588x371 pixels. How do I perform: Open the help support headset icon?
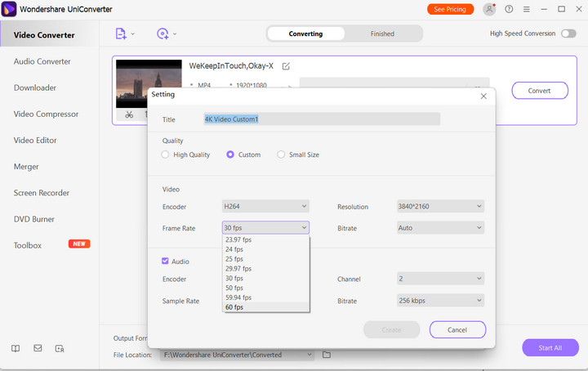(510, 9)
